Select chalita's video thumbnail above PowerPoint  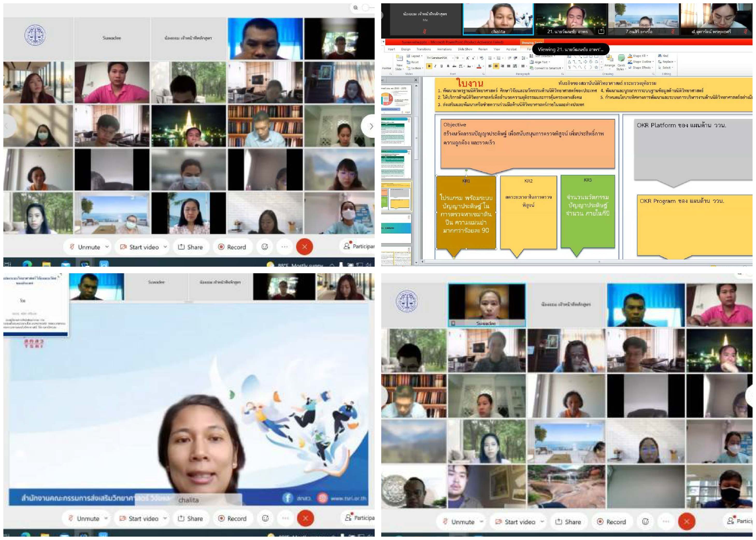tap(498, 19)
